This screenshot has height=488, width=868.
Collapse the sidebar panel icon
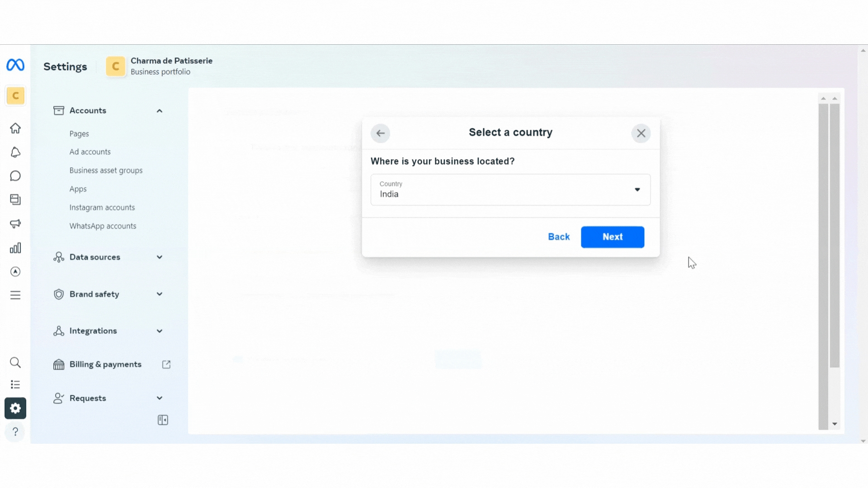[x=163, y=420]
